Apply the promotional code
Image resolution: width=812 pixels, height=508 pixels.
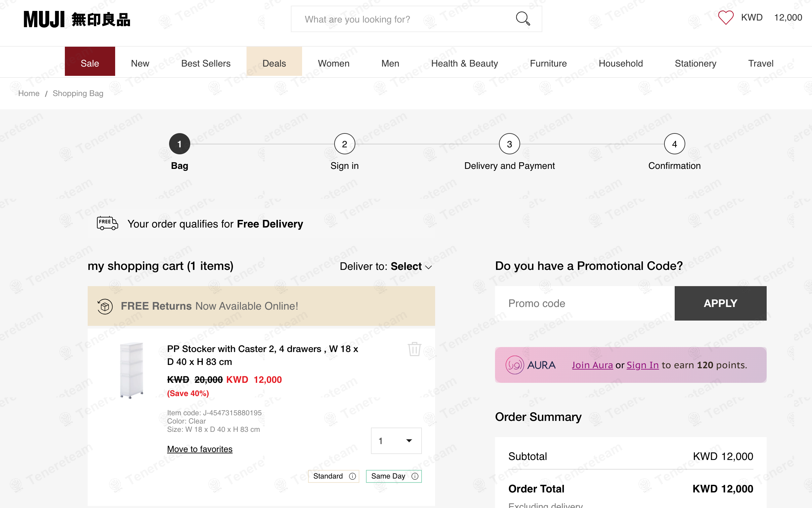pos(720,303)
